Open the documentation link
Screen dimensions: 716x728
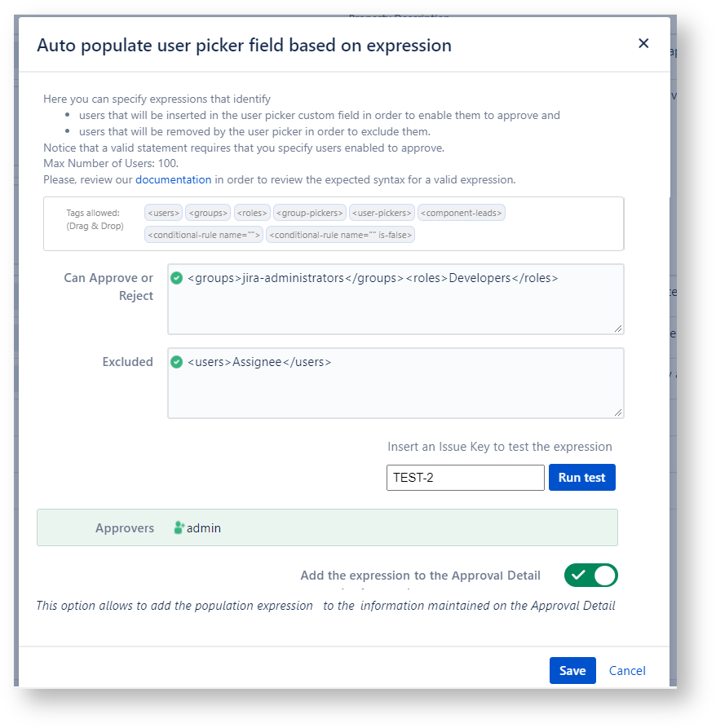pos(173,179)
